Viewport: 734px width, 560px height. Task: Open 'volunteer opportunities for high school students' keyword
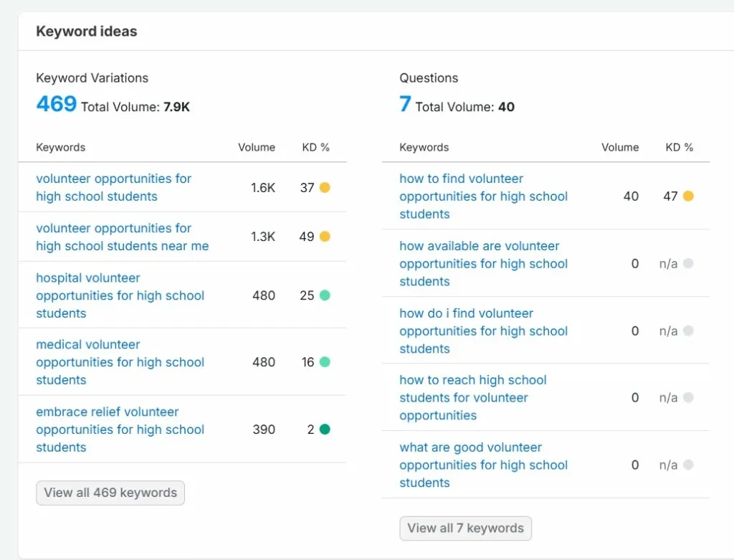point(114,187)
